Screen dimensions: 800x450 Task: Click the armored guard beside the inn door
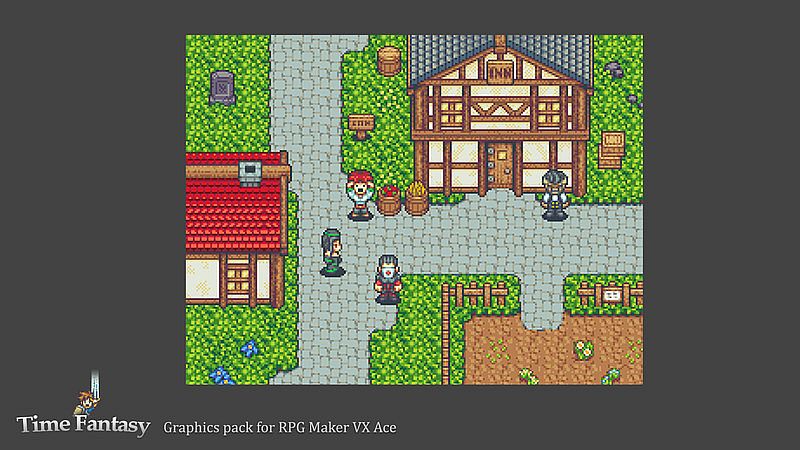coord(555,195)
